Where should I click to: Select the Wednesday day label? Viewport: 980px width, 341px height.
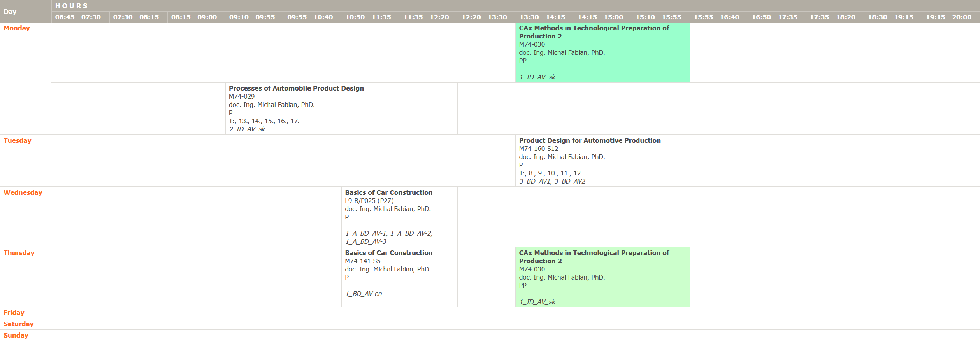click(x=23, y=192)
